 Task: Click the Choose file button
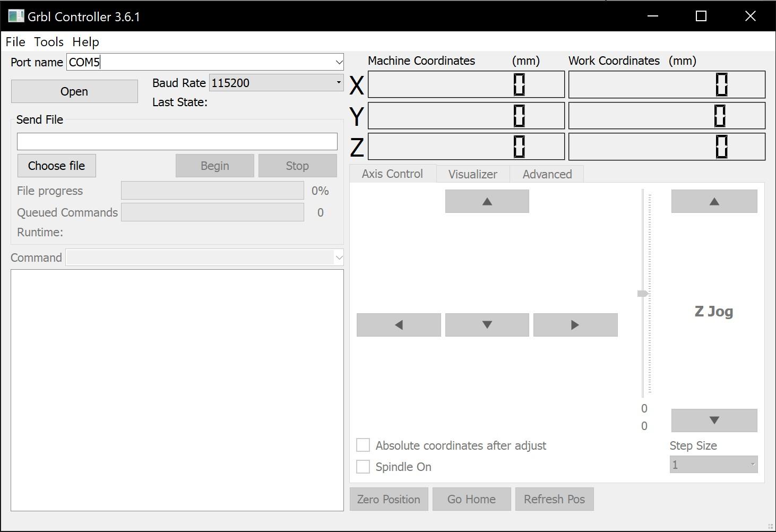pos(56,166)
